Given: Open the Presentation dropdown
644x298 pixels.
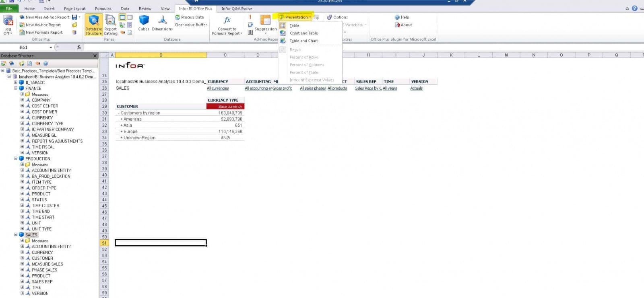Looking at the screenshot, I should click(x=295, y=17).
